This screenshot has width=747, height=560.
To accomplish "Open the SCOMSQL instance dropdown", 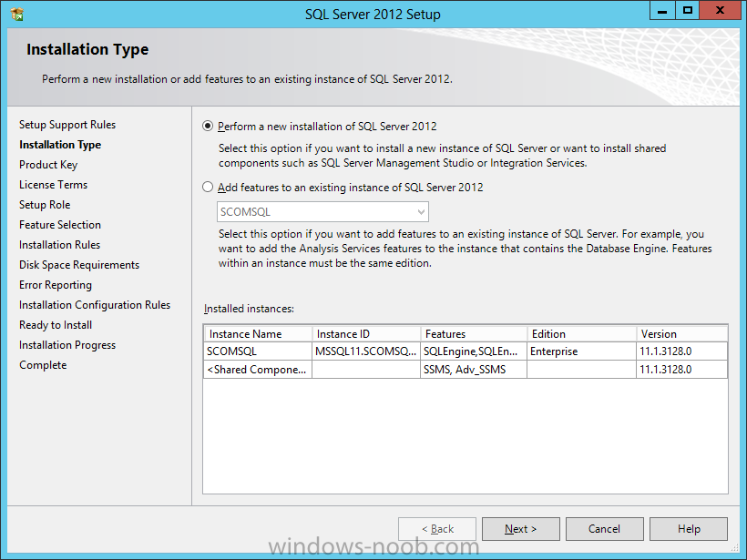I will tap(322, 212).
